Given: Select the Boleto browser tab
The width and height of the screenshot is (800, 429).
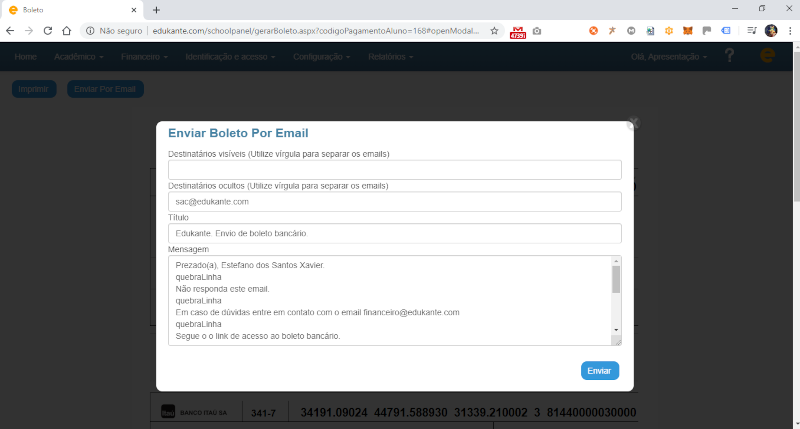Looking at the screenshot, I should 71,10.
